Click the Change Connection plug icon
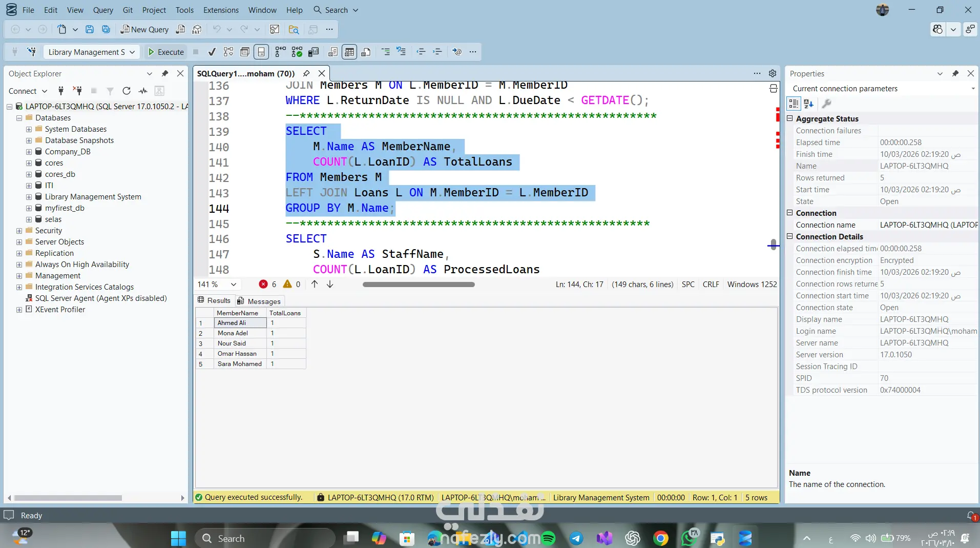Screen dimensions: 980x548 (32, 52)
